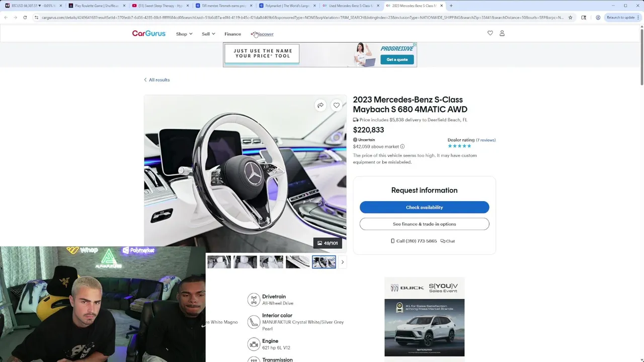644x362 pixels.
Task: Click the Engine icon
Action: tap(254, 344)
